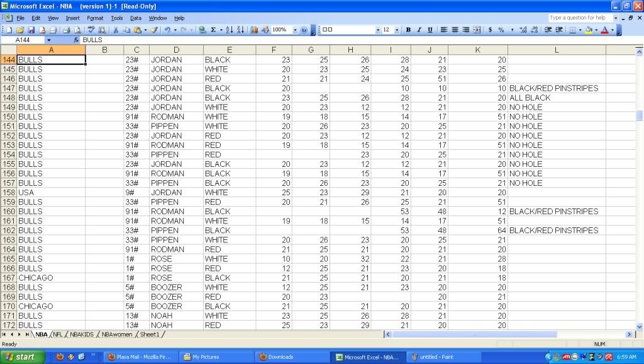Viewport: 644px width, 364px height.
Task: Open the font name dropdown
Action: pyautogui.click(x=378, y=30)
